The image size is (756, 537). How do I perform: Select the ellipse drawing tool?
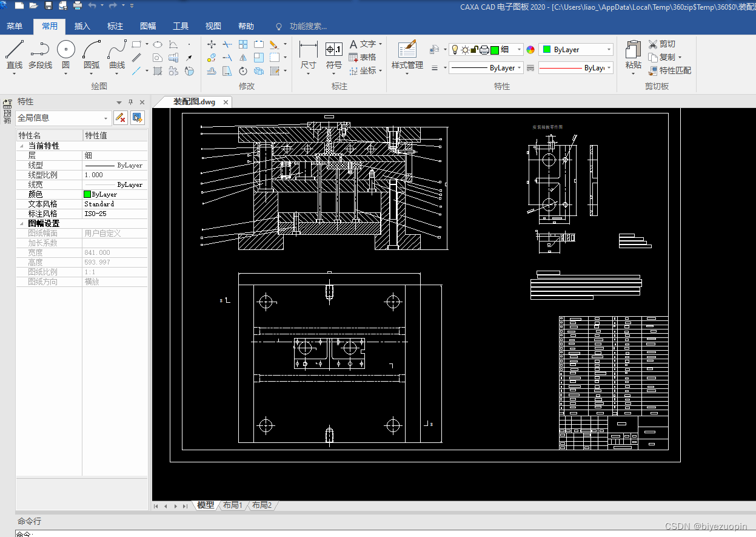coord(157,44)
